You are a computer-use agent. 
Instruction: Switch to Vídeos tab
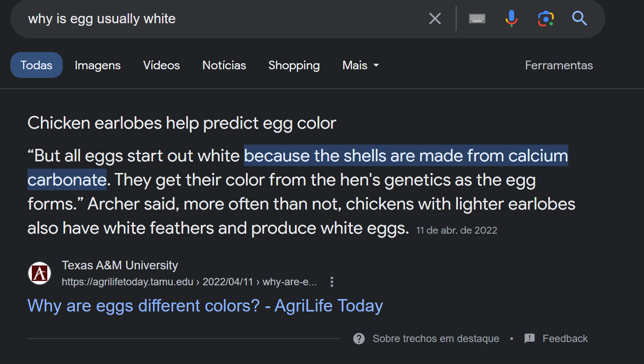pyautogui.click(x=162, y=65)
